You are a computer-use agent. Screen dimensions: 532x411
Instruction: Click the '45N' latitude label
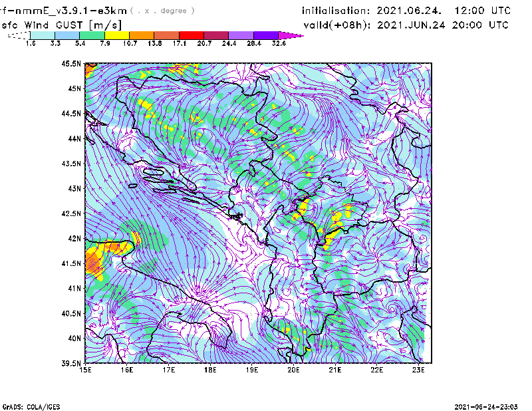pos(74,88)
